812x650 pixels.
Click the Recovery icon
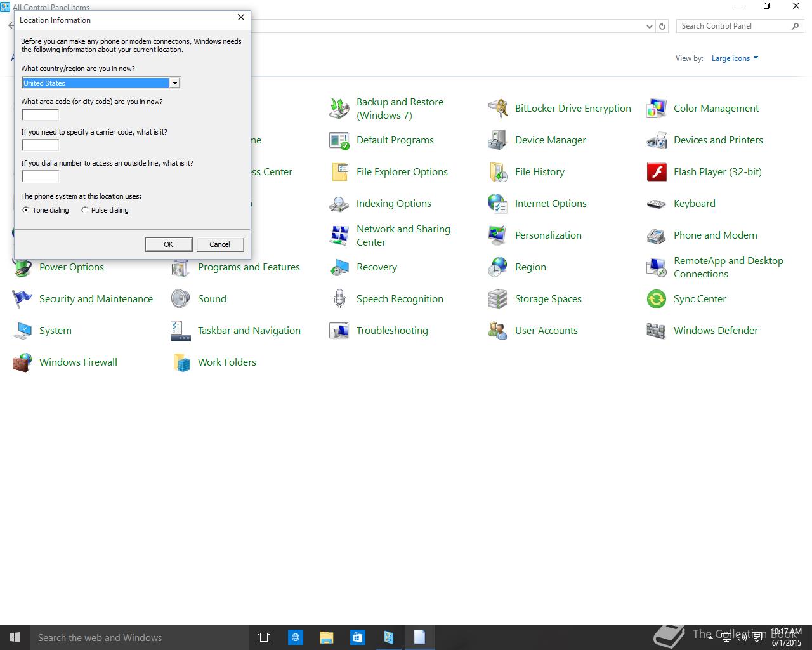[x=339, y=267]
